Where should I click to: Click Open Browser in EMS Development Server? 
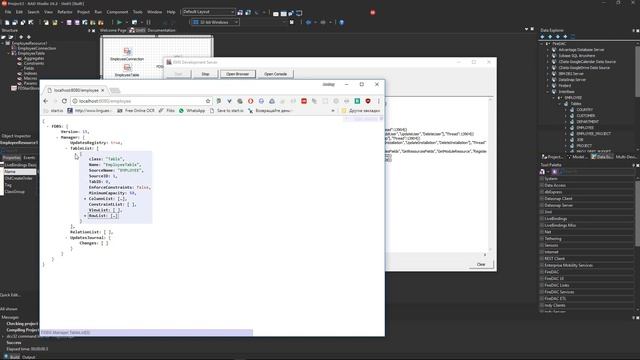[x=238, y=74]
